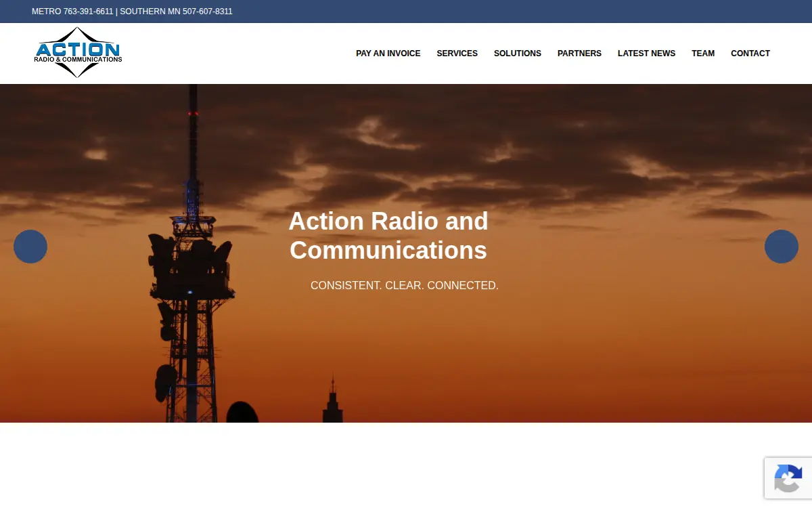Advance to the next slide using right arrow
This screenshot has height=508, width=812.
(x=782, y=247)
